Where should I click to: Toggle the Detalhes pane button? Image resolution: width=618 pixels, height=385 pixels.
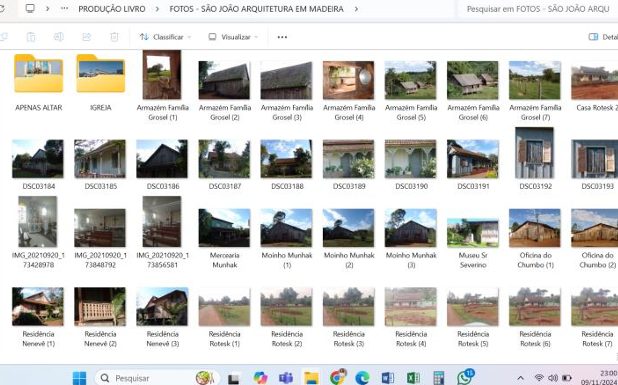pyautogui.click(x=603, y=37)
